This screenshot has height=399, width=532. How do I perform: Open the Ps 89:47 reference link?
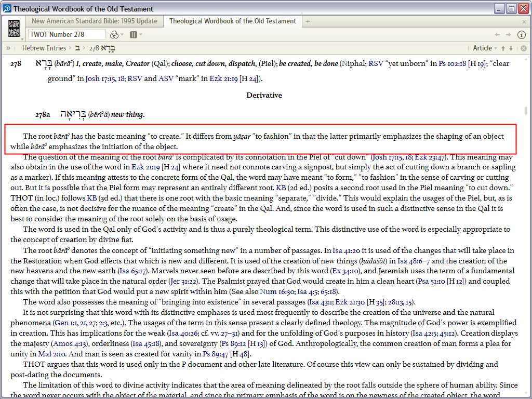[216, 354]
